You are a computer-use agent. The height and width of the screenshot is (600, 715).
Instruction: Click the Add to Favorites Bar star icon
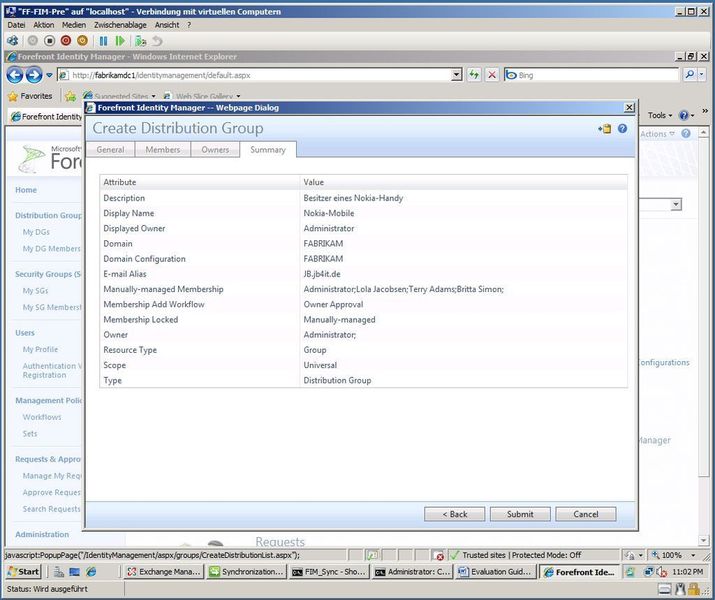70,96
